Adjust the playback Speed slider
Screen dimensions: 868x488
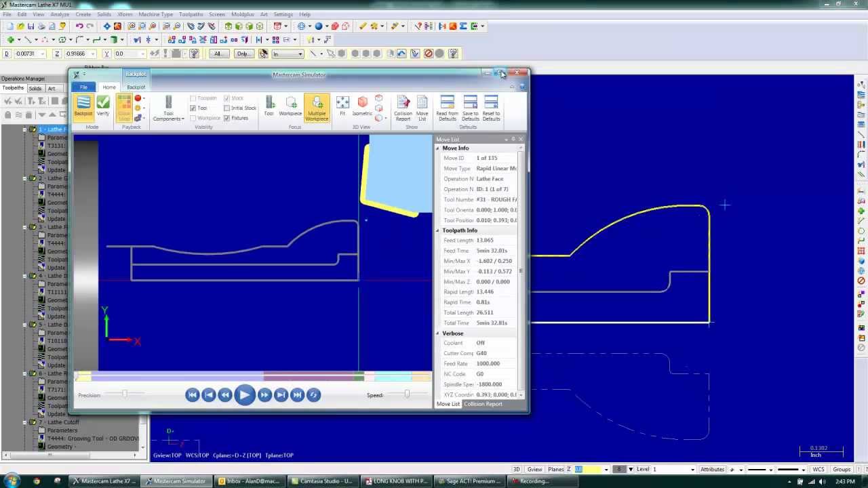coord(407,394)
